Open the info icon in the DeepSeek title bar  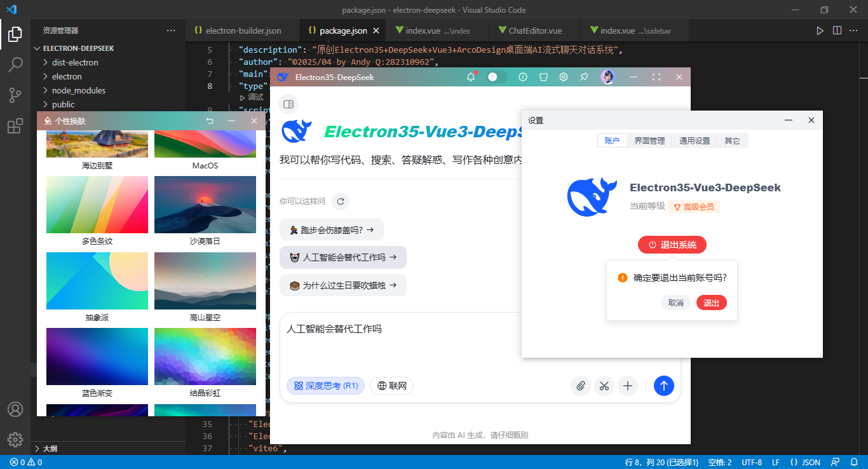click(x=523, y=77)
